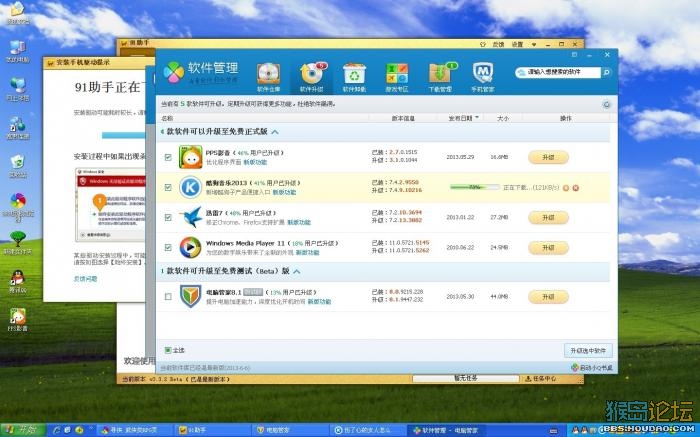The image size is (700, 437).
Task: Open 新版功能 link for 迅雷7
Action: (x=299, y=222)
